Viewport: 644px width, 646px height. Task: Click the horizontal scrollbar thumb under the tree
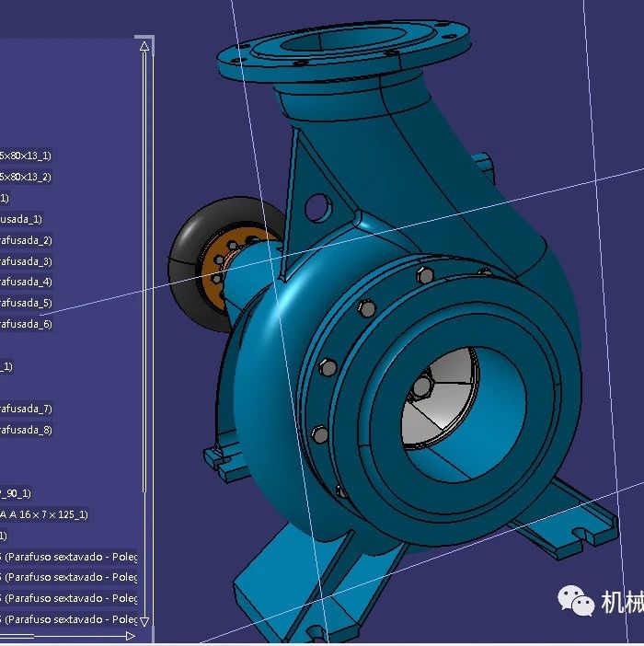click(17, 636)
